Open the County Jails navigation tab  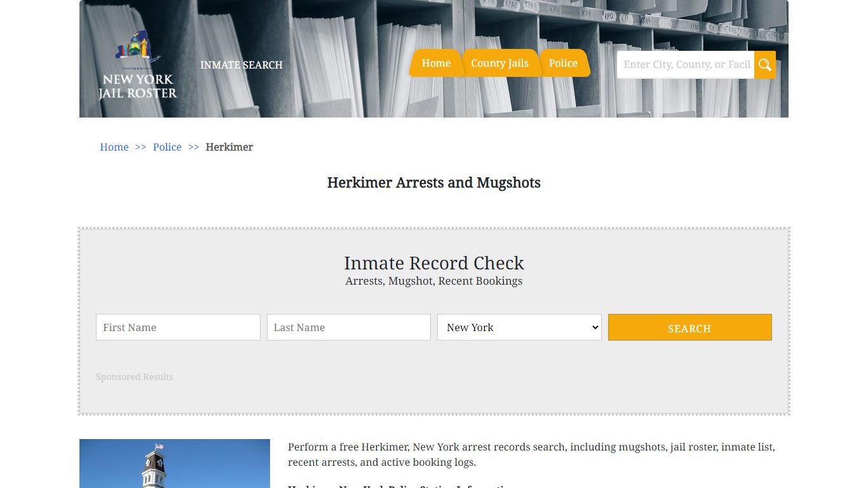499,63
